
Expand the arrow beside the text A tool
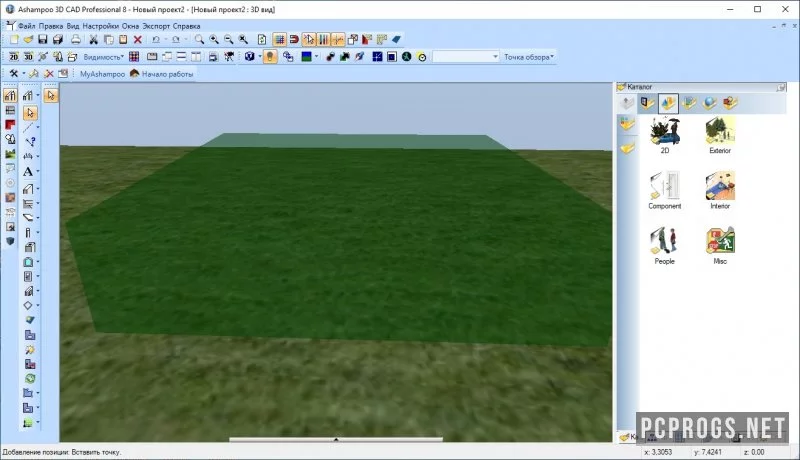point(38,172)
